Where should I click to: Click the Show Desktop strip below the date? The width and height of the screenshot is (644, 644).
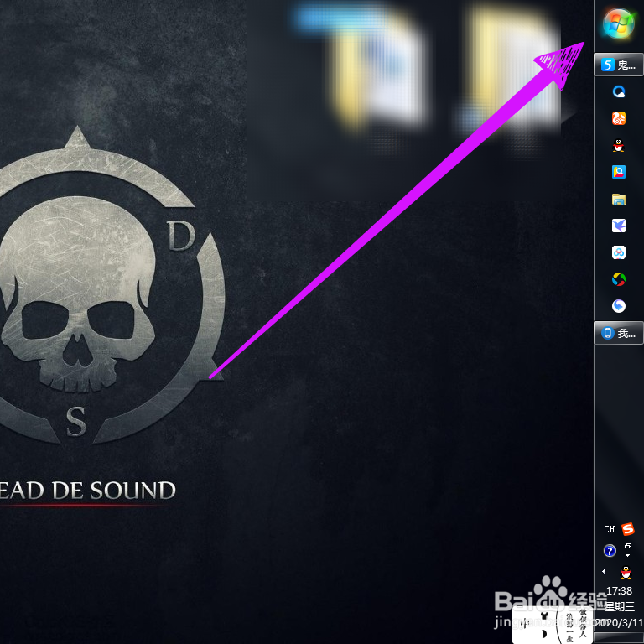coord(619,638)
